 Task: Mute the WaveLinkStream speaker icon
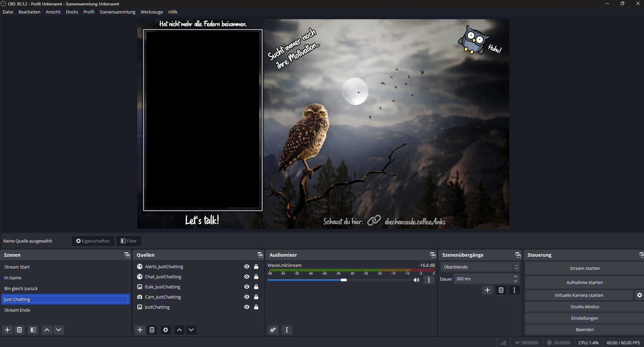[x=416, y=280]
